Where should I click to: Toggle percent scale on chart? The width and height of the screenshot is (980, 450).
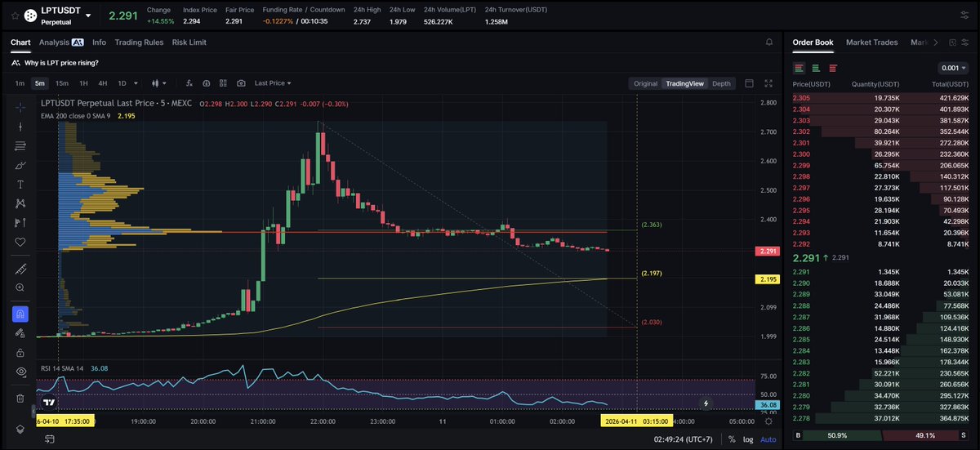[x=732, y=439]
